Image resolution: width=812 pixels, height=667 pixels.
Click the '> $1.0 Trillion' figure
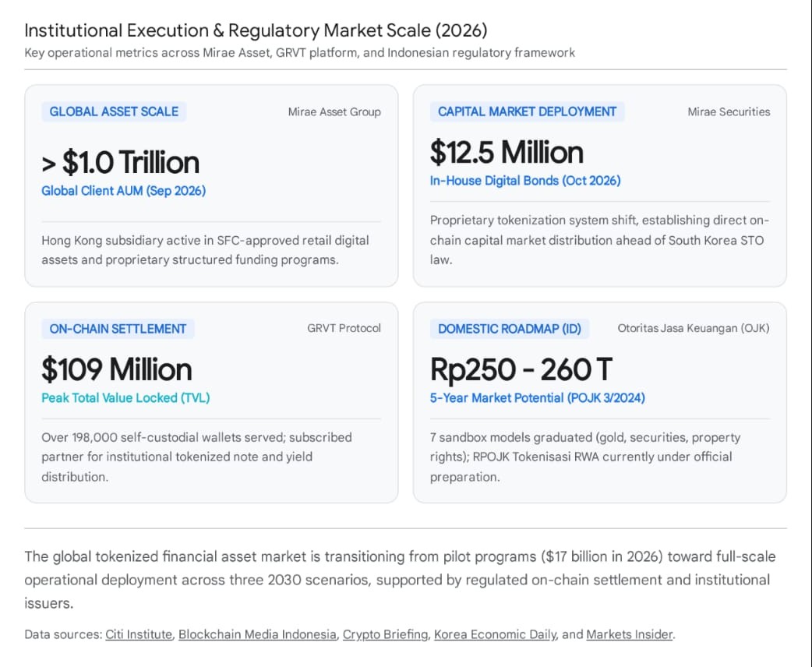[121, 162]
